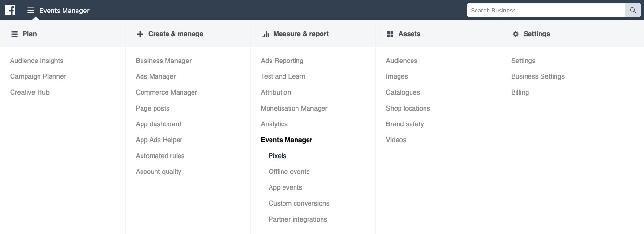Open Videos under Assets
The width and height of the screenshot is (644, 234).
click(396, 140)
